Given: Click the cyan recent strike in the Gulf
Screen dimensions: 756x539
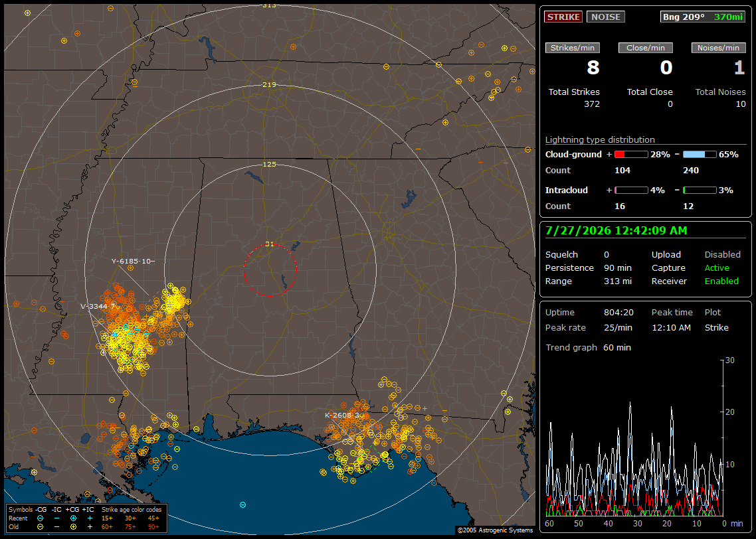Looking at the screenshot, I should 242,504.
